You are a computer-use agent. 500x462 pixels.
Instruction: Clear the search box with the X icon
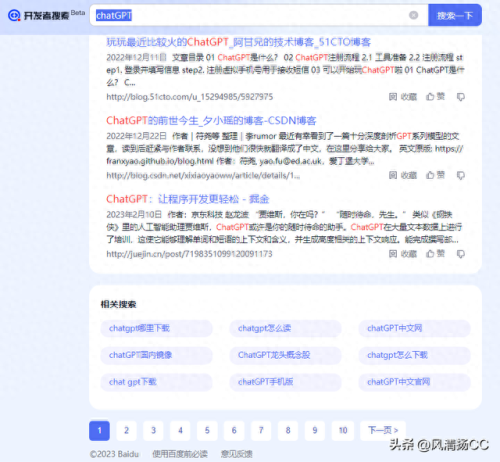point(413,15)
